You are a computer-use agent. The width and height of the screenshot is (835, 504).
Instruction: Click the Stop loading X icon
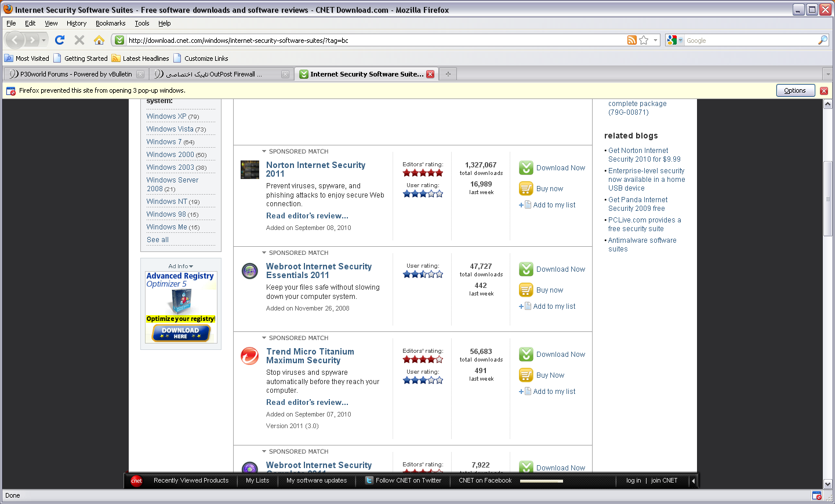click(79, 40)
